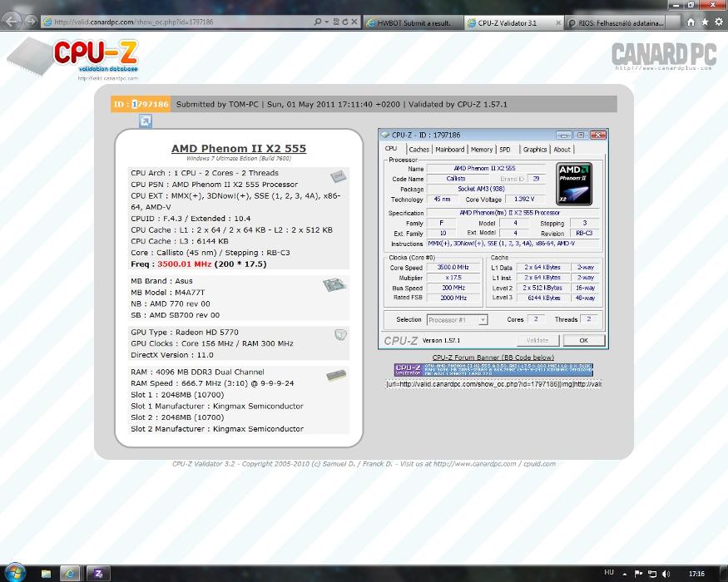Switch to the HWBOT Submit a result tab
Screen dimensions: 728x582
click(x=414, y=22)
